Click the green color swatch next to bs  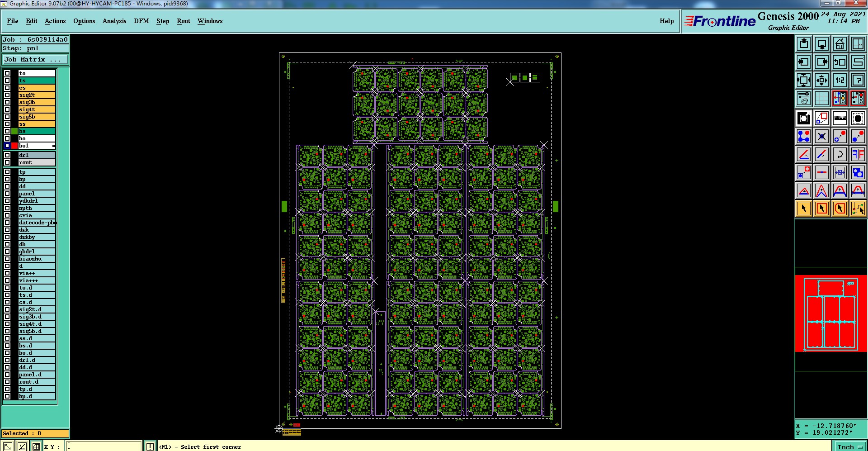click(x=14, y=131)
